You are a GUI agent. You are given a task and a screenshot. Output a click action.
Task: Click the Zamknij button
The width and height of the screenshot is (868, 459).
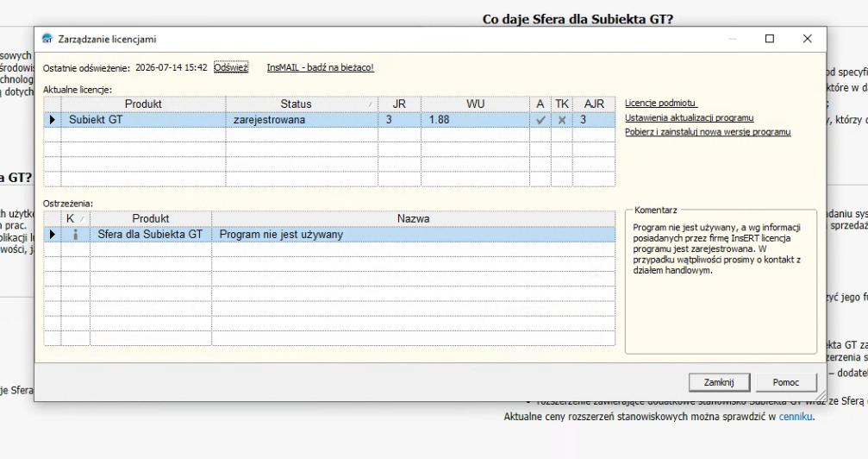click(719, 382)
